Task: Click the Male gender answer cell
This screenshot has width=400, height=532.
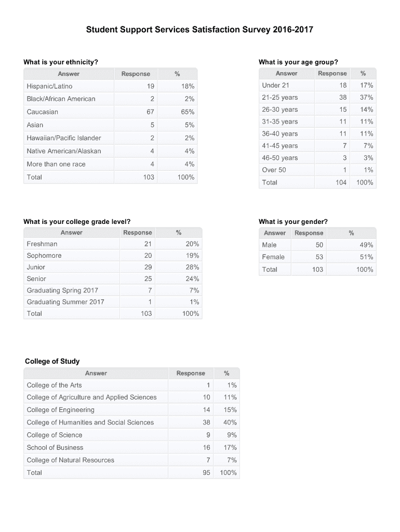Action: [270, 245]
